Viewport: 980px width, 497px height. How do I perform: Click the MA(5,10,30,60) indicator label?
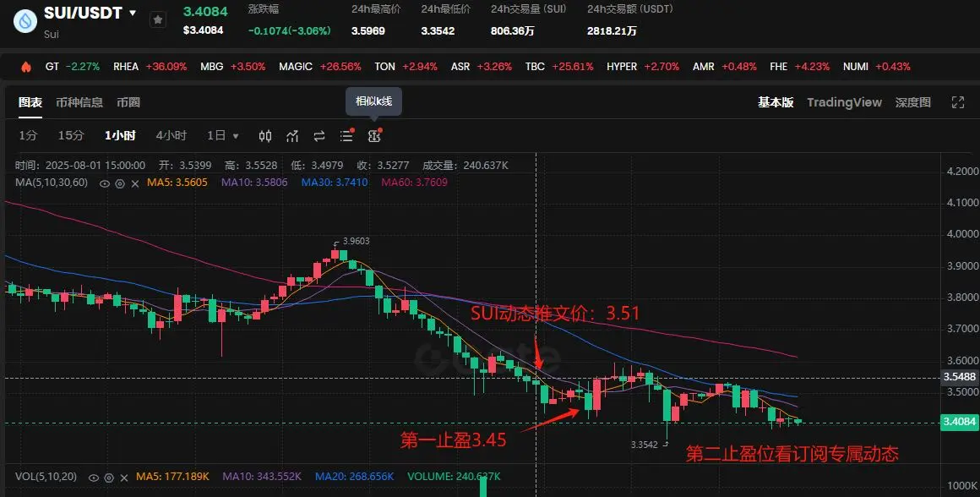52,183
